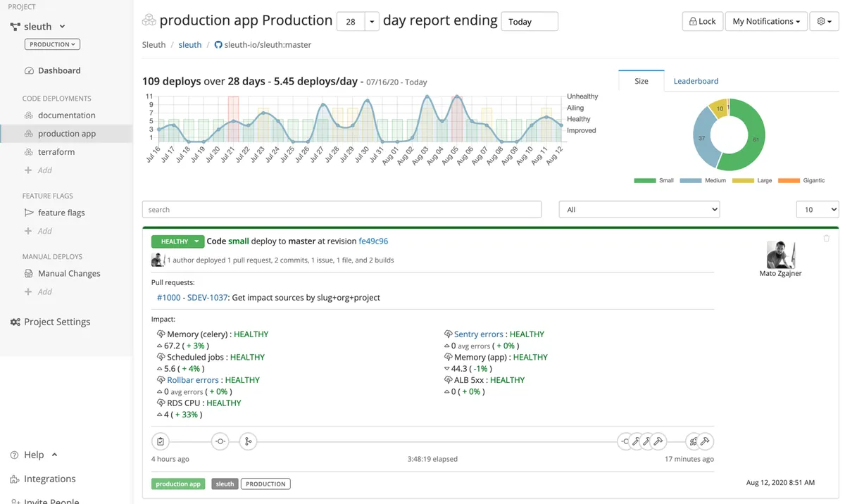Screen dimensions: 845x504
Task: Click the small author avatar beside deploy summary
Action: 158,260
